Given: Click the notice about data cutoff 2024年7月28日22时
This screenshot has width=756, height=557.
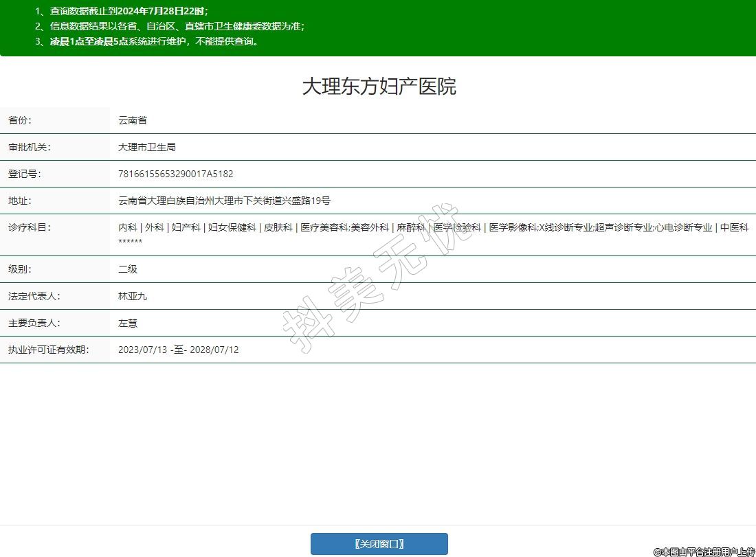Looking at the screenshot, I should click(129, 11).
